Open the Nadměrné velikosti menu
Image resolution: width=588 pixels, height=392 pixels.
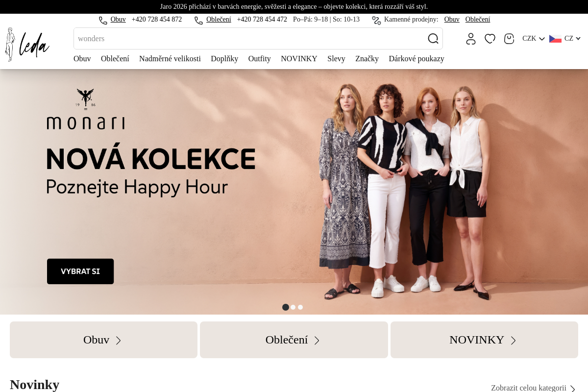pyautogui.click(x=170, y=58)
